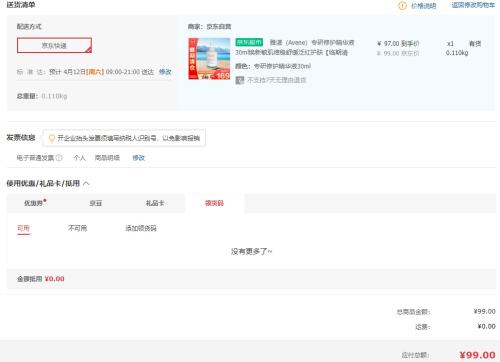500x362 pixels.
Task: Click 修改 next to delivery time
Action: (165, 72)
